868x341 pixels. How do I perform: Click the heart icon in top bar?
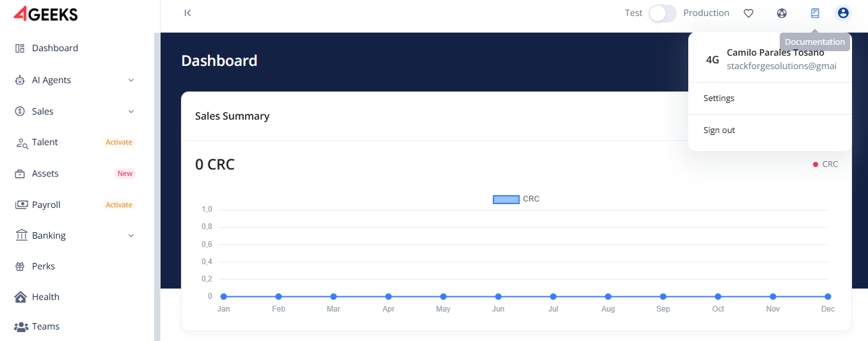[748, 13]
